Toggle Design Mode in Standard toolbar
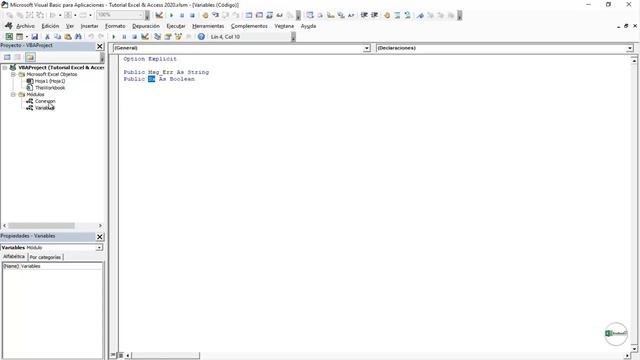This screenshot has height=360, width=640. click(x=144, y=37)
